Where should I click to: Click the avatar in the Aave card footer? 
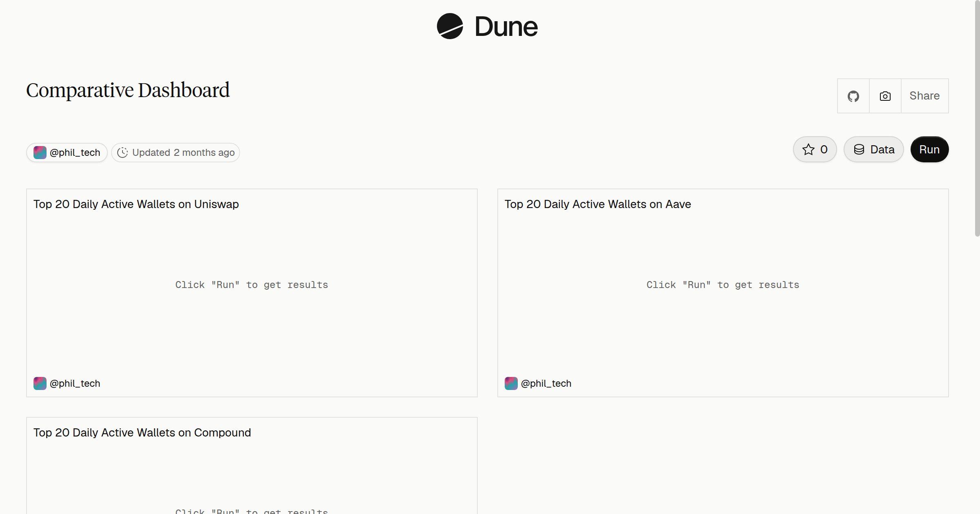[511, 383]
